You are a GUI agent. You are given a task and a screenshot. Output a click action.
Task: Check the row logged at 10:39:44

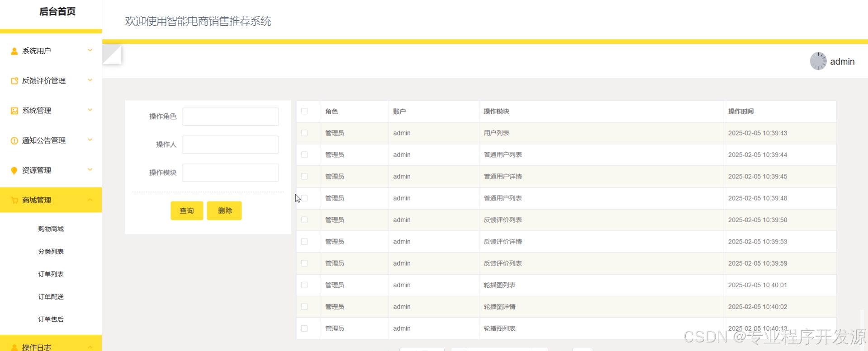pyautogui.click(x=304, y=154)
